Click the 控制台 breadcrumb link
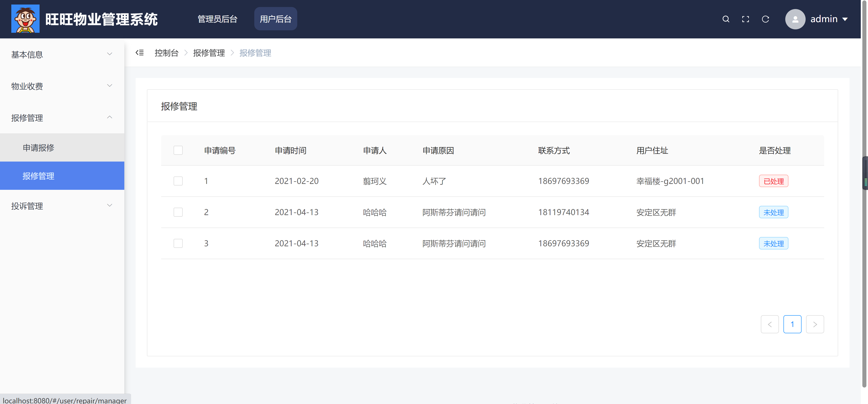Image resolution: width=868 pixels, height=404 pixels. (166, 53)
